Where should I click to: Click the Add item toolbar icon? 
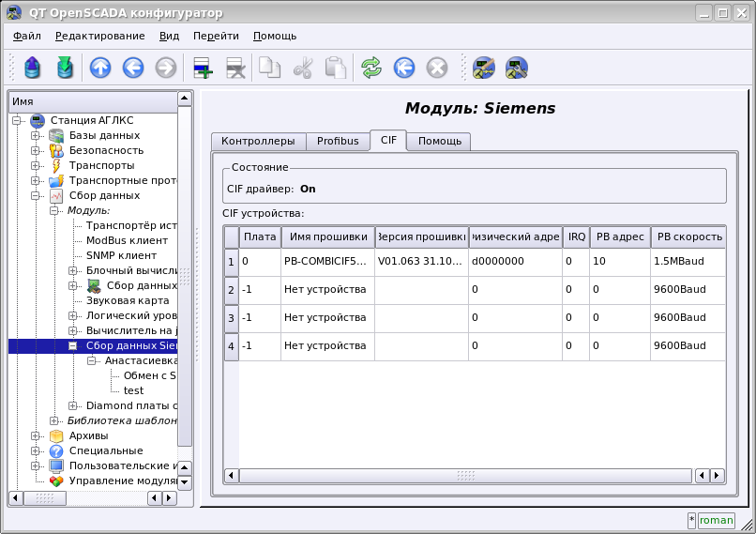[x=203, y=68]
